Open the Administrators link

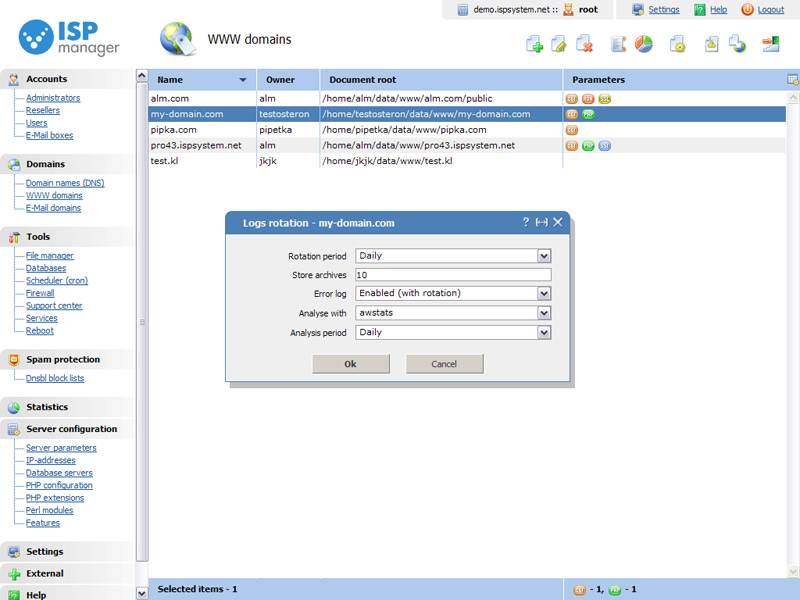53,98
